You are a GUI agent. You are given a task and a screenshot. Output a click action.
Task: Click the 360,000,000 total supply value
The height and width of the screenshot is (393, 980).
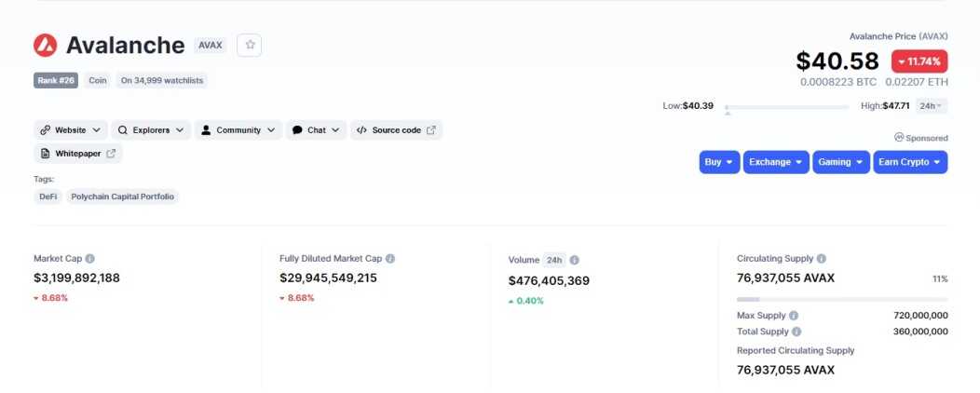920,332
